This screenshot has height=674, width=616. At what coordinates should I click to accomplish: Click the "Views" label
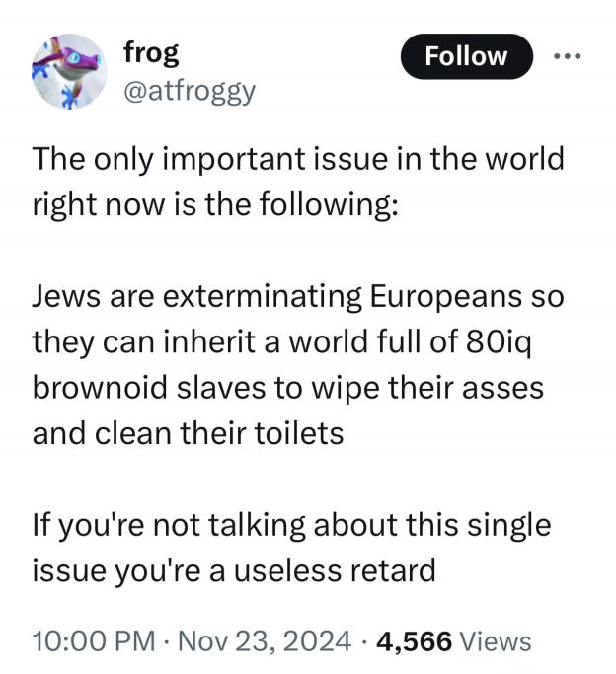496,641
